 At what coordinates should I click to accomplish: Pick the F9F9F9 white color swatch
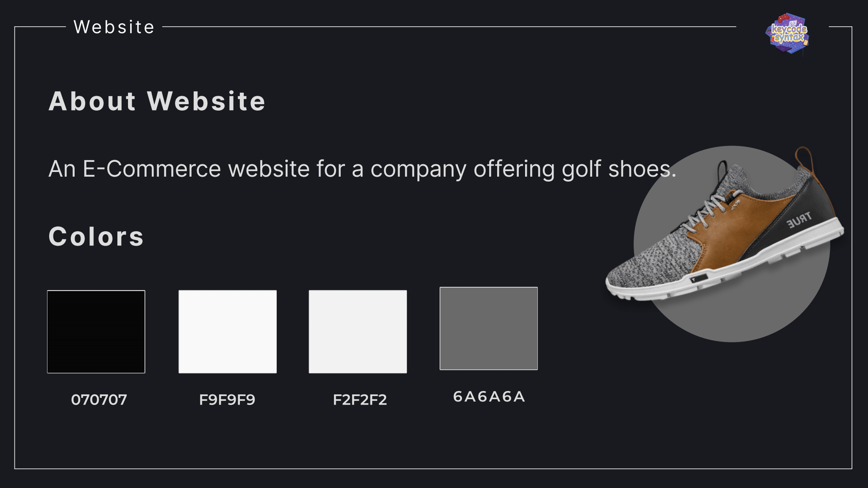click(x=228, y=332)
